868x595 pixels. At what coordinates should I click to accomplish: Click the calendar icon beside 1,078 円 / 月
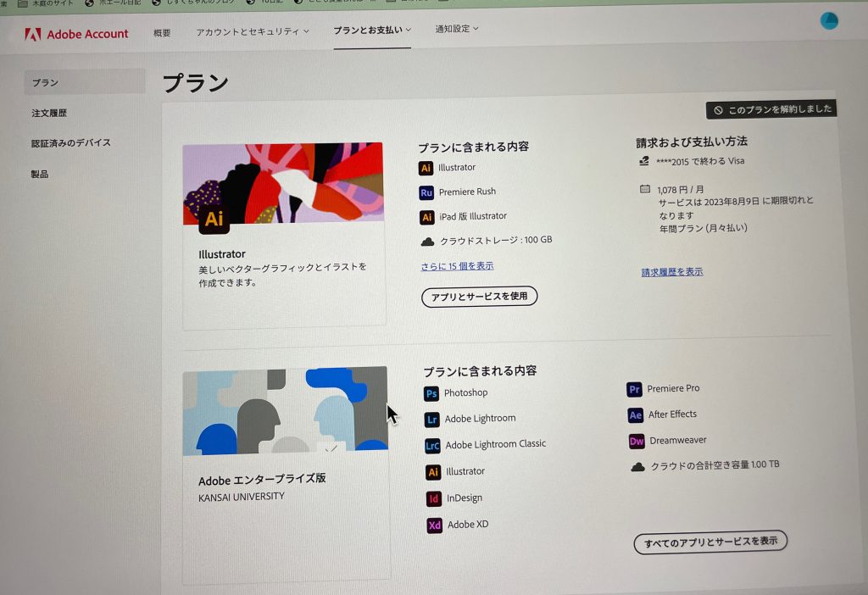click(645, 189)
